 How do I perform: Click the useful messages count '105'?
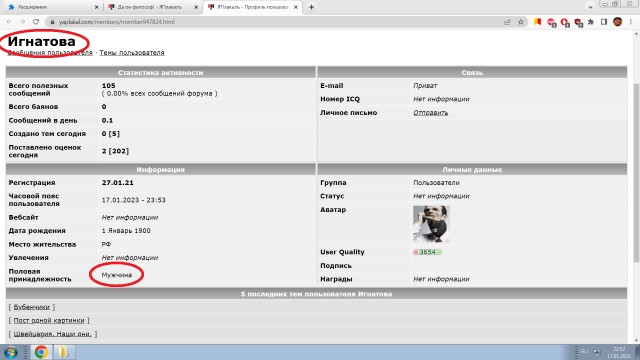109,86
